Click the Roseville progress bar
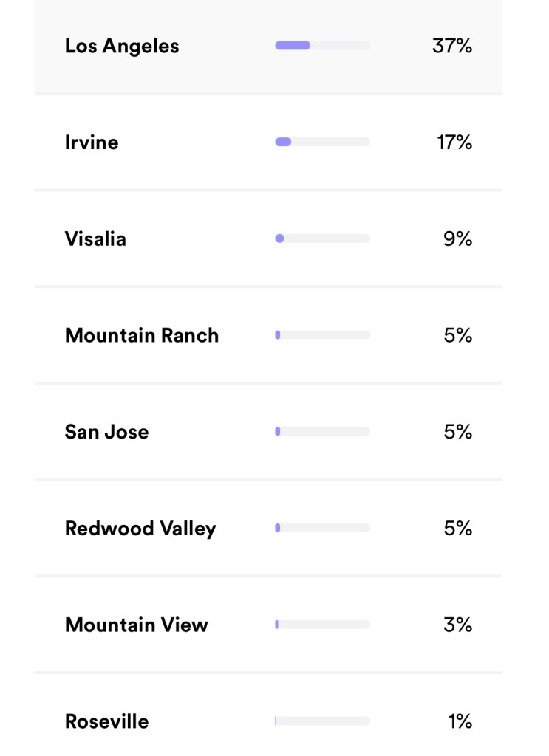549x756 pixels. pos(322,721)
